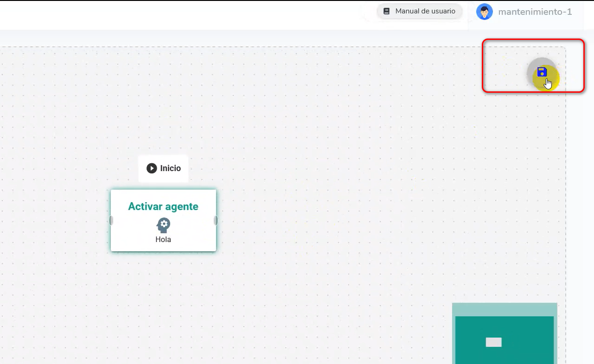
Task: Open the mantenimiento-1 account menu
Action: coord(535,12)
